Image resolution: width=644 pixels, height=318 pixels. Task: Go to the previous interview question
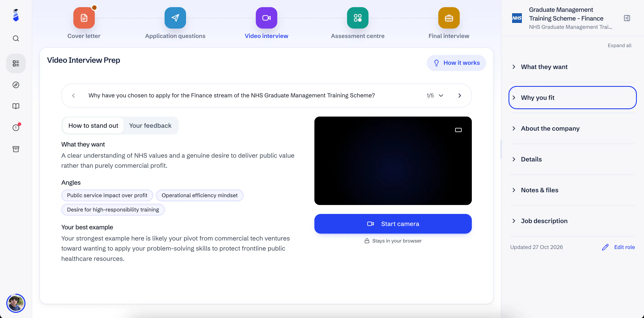pyautogui.click(x=74, y=96)
